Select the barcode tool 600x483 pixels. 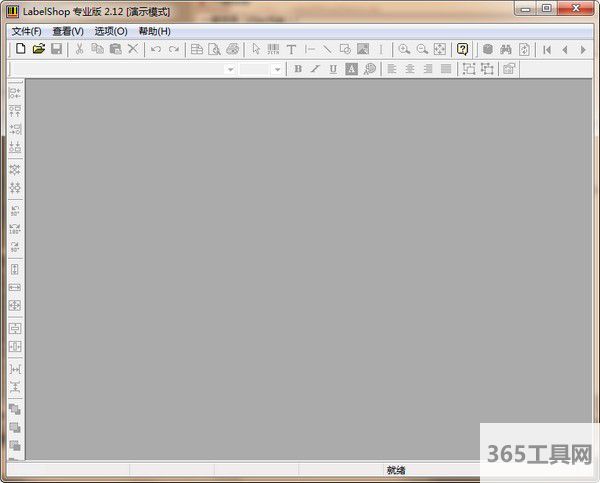273,49
